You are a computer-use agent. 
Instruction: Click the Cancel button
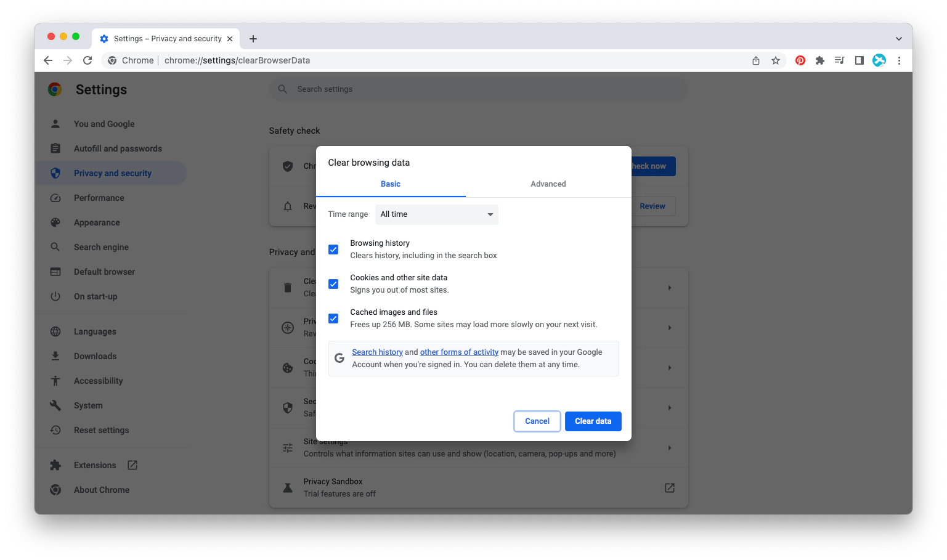point(537,421)
